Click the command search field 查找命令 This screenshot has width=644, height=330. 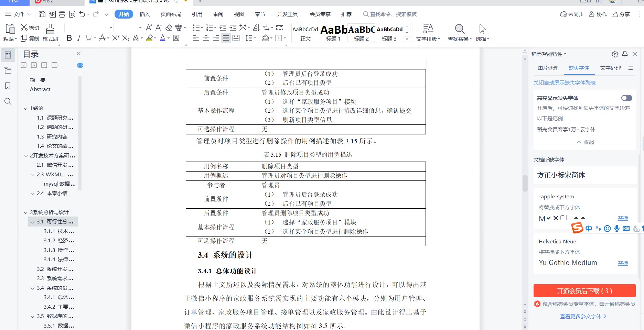[390, 14]
